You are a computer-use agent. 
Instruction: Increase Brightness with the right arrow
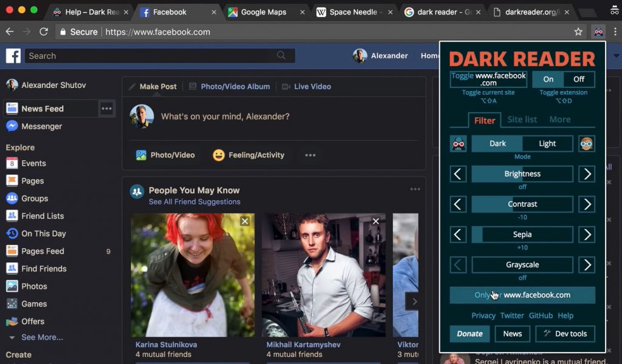586,174
